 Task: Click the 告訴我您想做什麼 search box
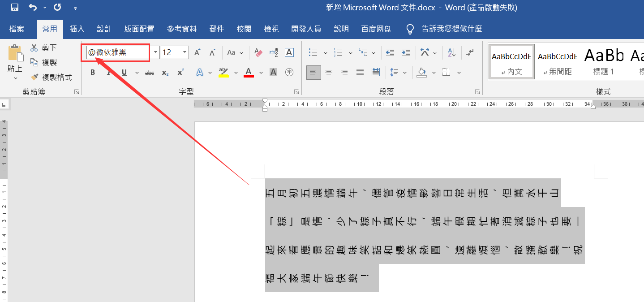tap(451, 29)
